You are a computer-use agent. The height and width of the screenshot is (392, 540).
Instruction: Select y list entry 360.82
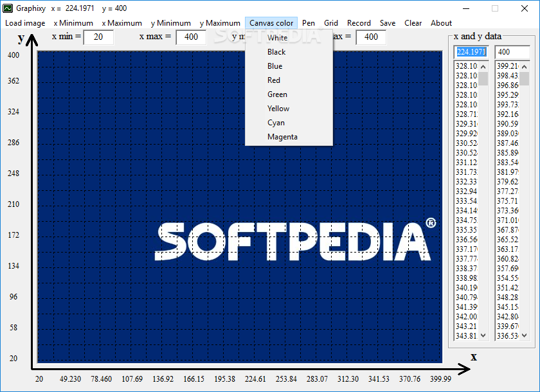coord(508,259)
